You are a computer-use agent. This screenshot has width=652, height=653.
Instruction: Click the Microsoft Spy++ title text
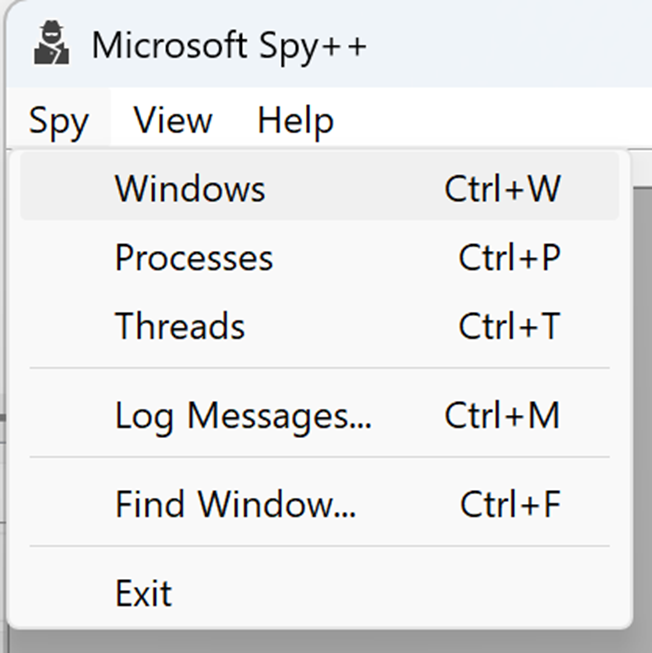pyautogui.click(x=229, y=46)
